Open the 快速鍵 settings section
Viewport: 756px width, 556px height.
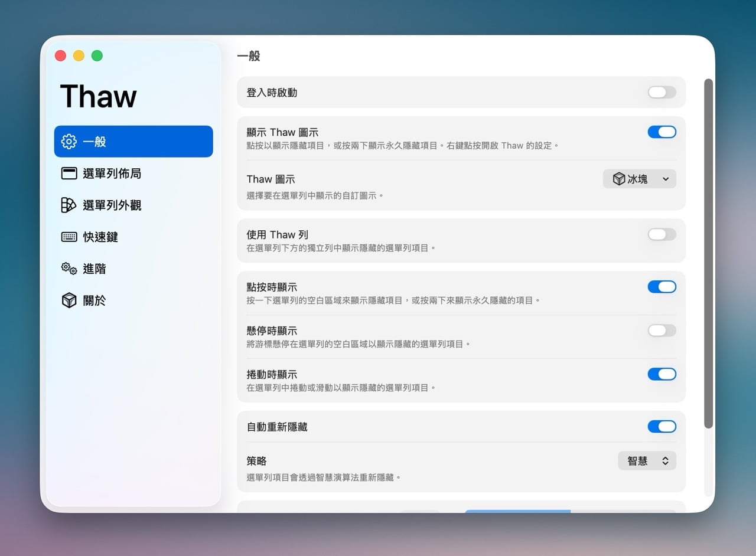(100, 237)
